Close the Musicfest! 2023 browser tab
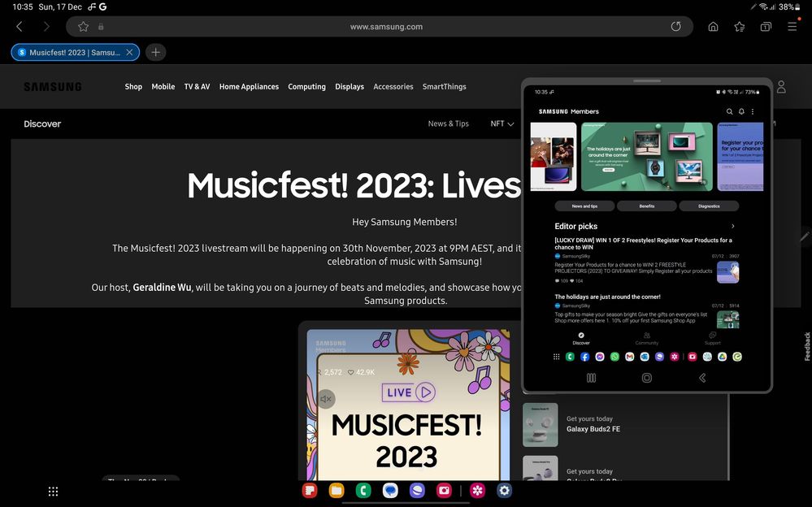 click(129, 52)
